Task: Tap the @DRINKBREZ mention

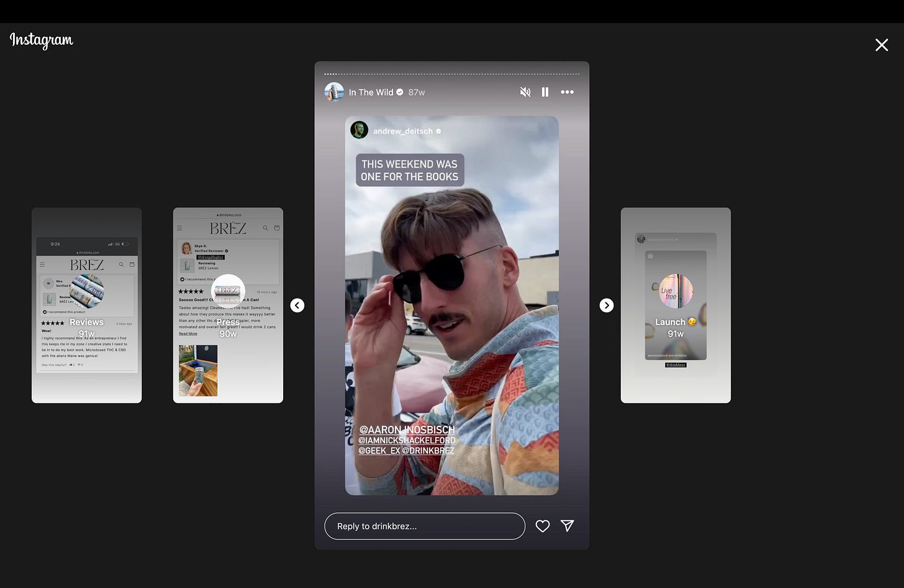Action: click(x=428, y=451)
